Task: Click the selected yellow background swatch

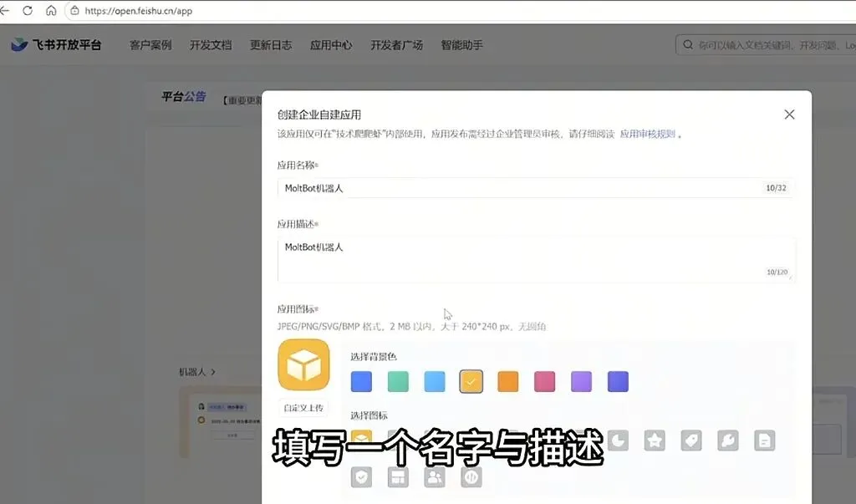Action: click(x=471, y=382)
